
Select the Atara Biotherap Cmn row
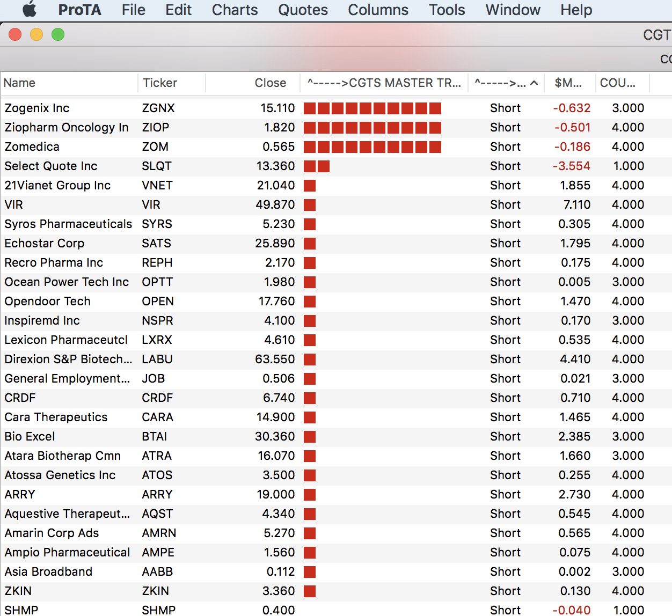336,456
